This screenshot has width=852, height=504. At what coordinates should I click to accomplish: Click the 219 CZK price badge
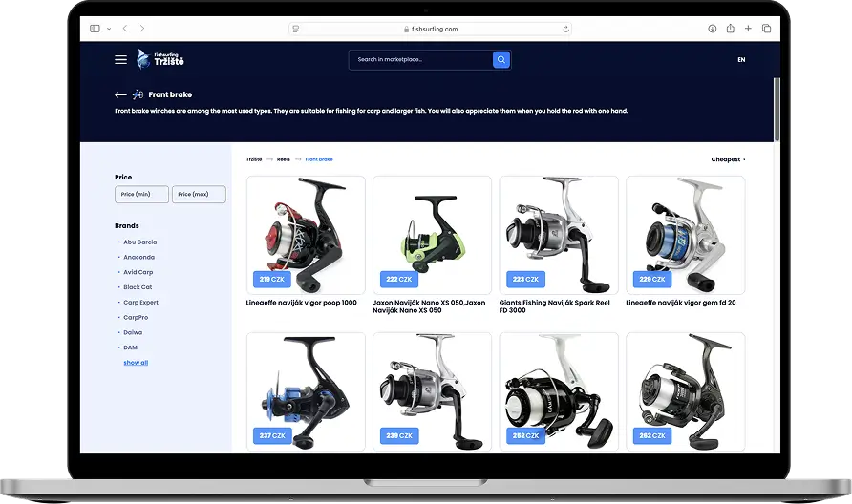click(272, 279)
